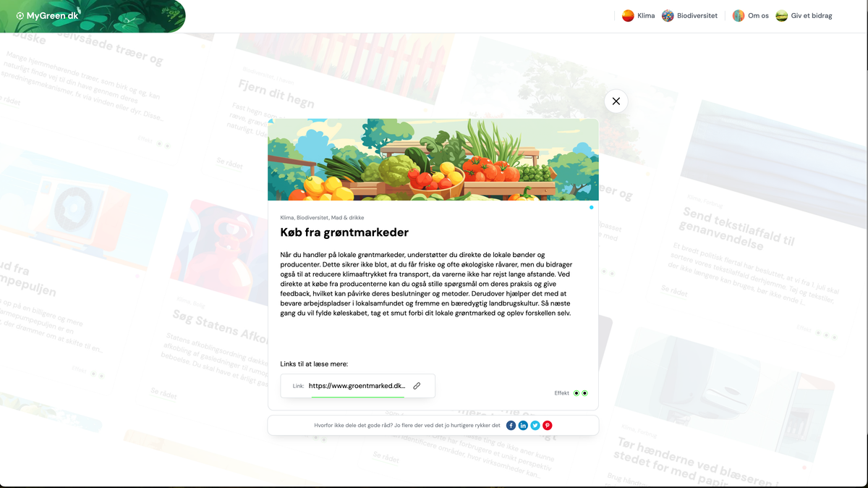Click the chain link icon beside the URL
The width and height of the screenshot is (868, 488).
point(417,386)
